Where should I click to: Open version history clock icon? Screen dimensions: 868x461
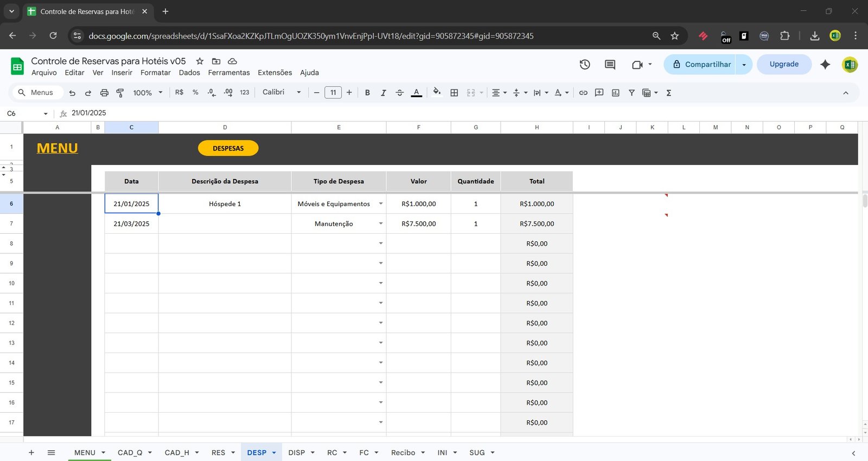click(584, 65)
